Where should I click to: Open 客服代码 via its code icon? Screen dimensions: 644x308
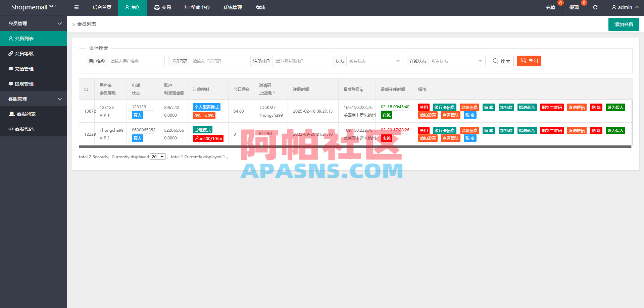coord(10,129)
